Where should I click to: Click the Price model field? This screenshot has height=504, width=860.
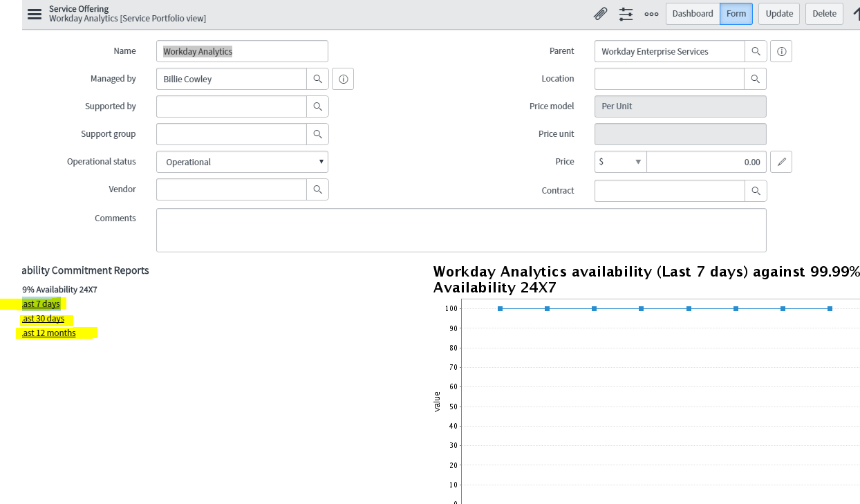click(x=680, y=106)
